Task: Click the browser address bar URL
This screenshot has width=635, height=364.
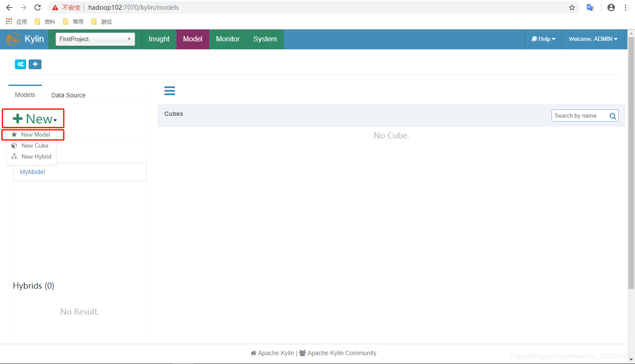Action: tap(133, 7)
